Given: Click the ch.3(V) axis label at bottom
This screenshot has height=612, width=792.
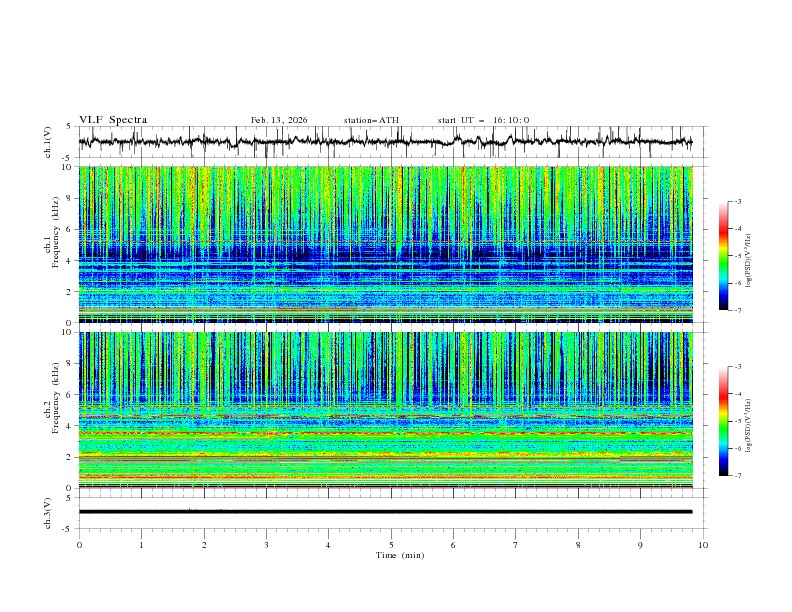Looking at the screenshot, I should click(49, 512).
